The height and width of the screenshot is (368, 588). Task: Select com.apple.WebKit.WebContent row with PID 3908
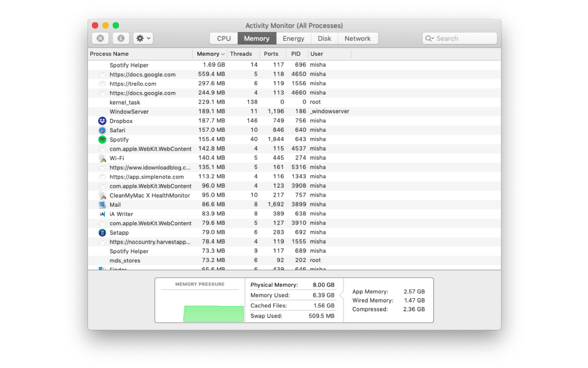pyautogui.click(x=294, y=186)
